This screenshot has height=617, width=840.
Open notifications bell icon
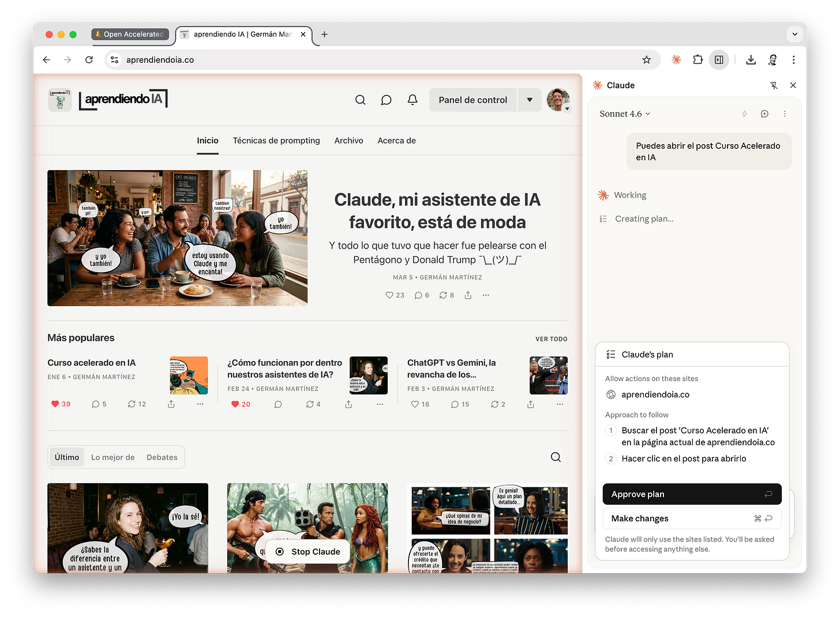click(x=412, y=100)
